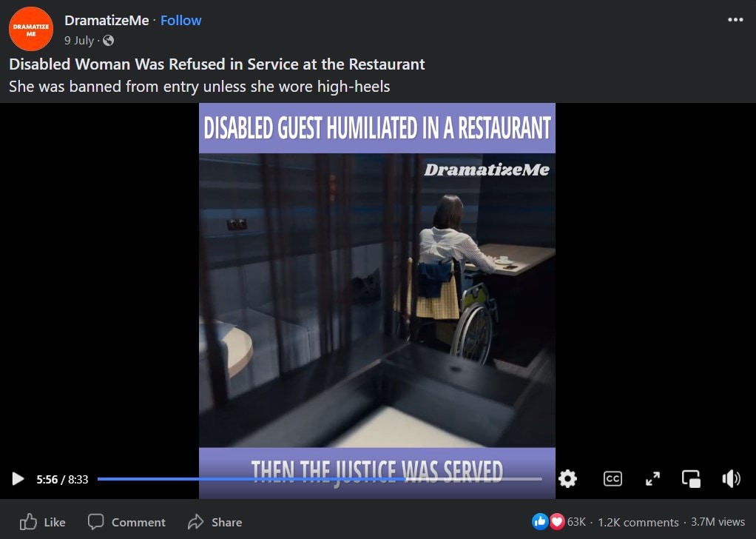Image resolution: width=756 pixels, height=539 pixels.
Task: Share the post
Action: 215,522
